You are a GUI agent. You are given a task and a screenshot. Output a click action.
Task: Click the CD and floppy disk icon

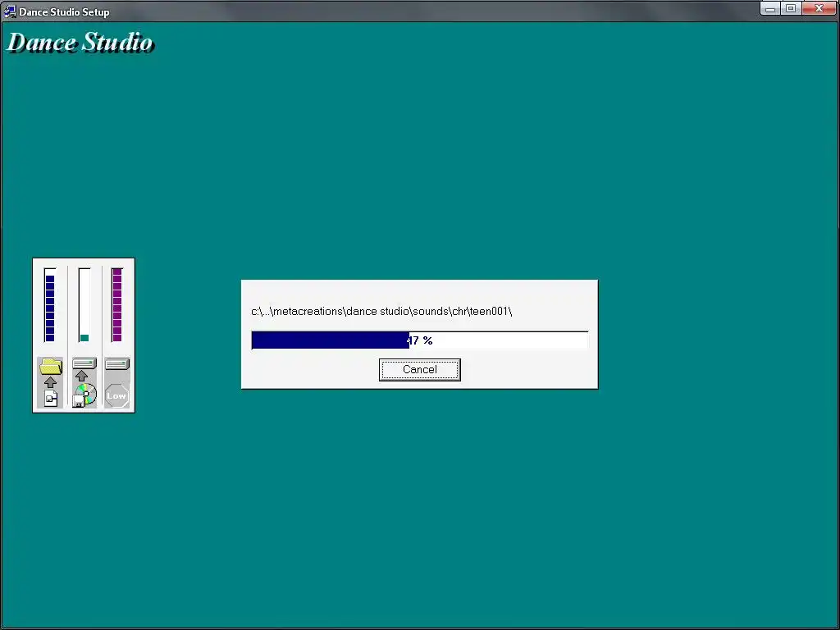point(84,395)
